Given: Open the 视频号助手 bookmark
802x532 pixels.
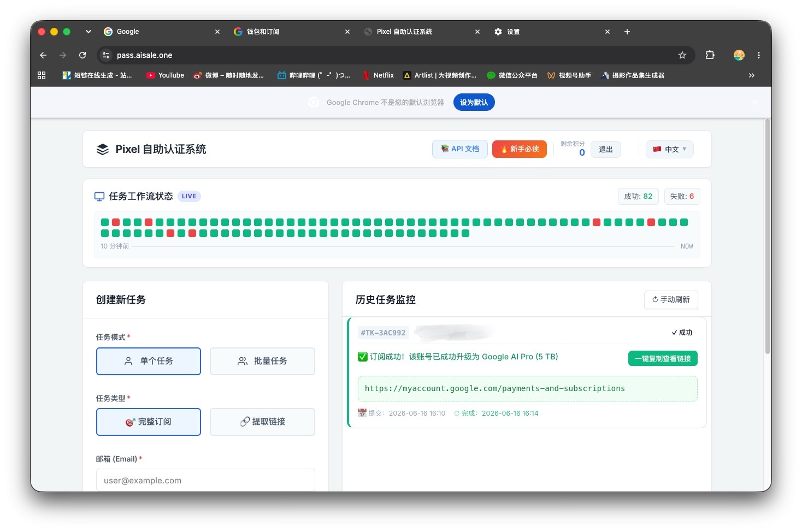Looking at the screenshot, I should click(x=569, y=75).
